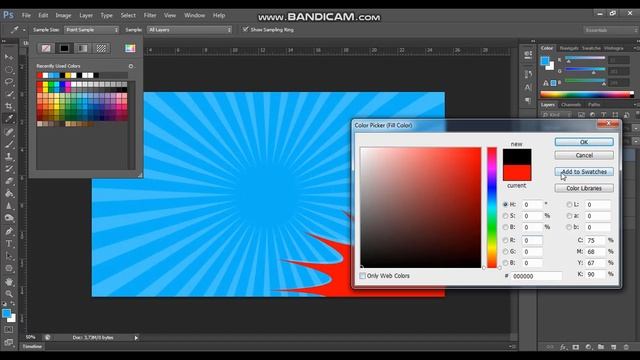Select the Elliptical Marquee tool
This screenshot has height=360, width=640.
[x=9, y=69]
